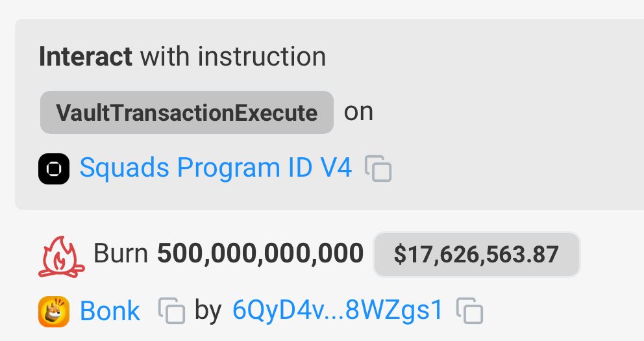Click the VaultTransactionExecute instruction badge
The image size is (644, 341).
pyautogui.click(x=187, y=112)
